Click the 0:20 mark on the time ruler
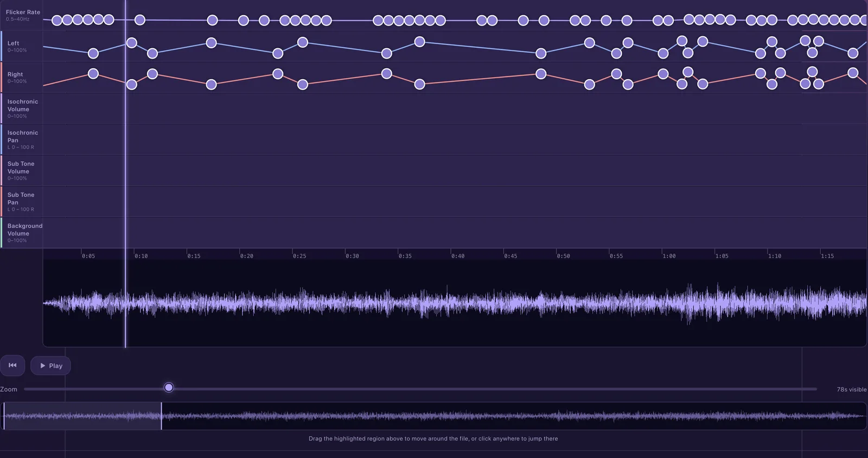Screen dimensions: 868x458 click(247, 256)
